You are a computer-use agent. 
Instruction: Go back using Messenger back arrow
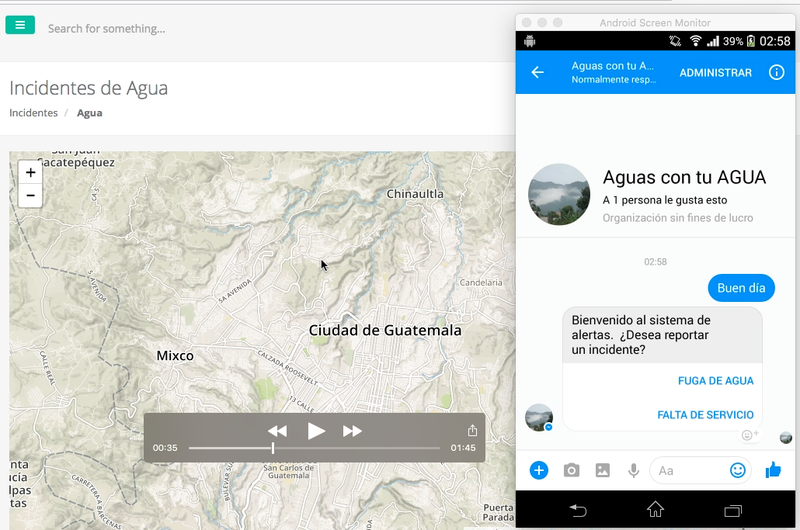coord(538,72)
